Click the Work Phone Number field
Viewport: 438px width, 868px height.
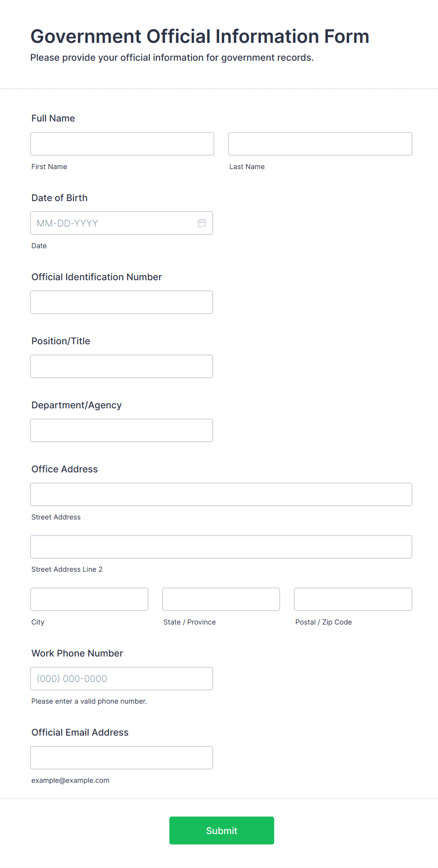(x=122, y=679)
